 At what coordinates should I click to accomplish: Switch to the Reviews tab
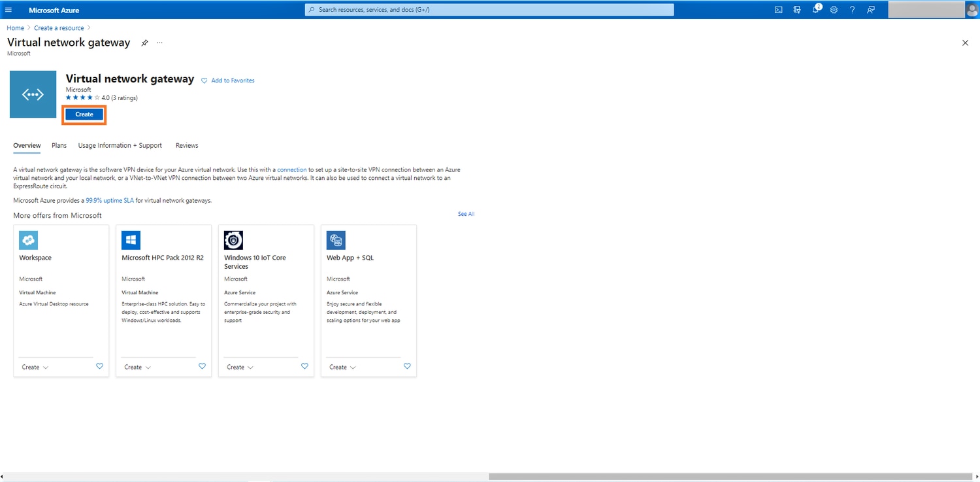[x=187, y=145]
